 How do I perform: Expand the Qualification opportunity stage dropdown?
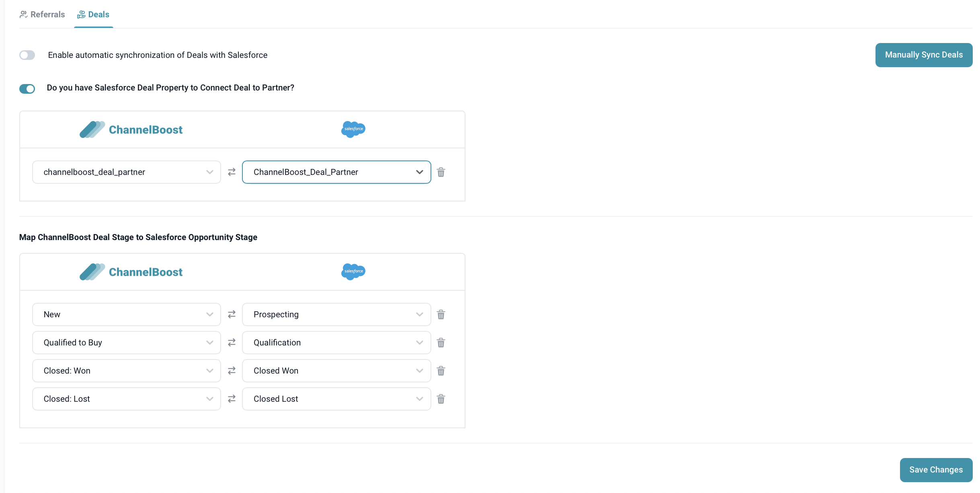click(336, 343)
